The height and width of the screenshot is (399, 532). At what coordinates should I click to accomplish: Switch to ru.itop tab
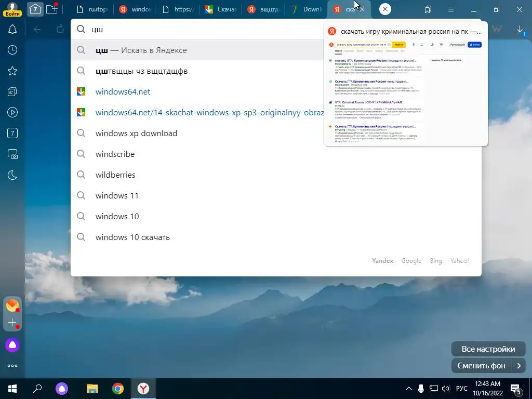point(92,9)
